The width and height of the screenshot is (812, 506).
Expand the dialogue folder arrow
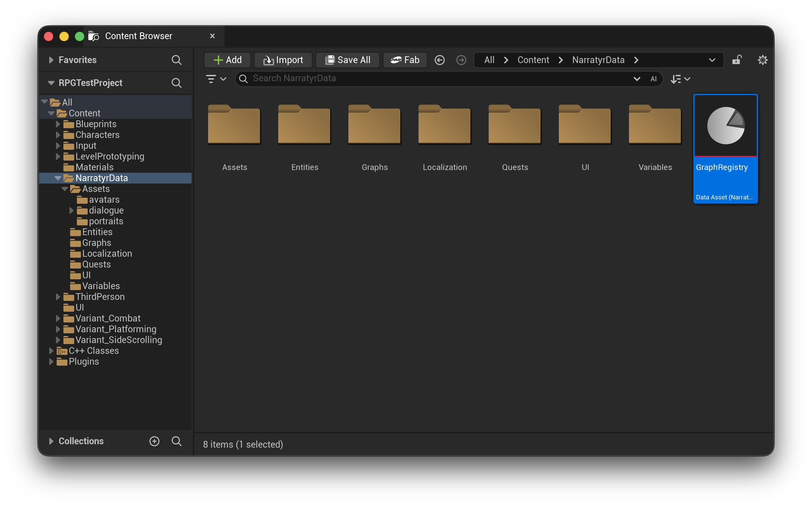(71, 210)
